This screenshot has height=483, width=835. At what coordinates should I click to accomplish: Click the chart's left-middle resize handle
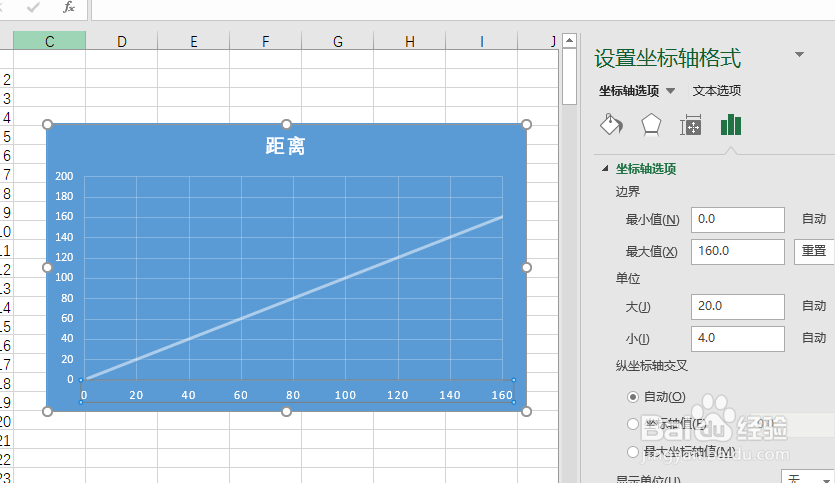(47, 267)
